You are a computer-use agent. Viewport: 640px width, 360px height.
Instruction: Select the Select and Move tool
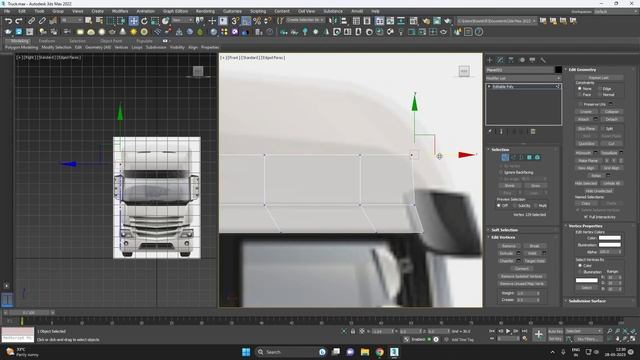(133, 21)
